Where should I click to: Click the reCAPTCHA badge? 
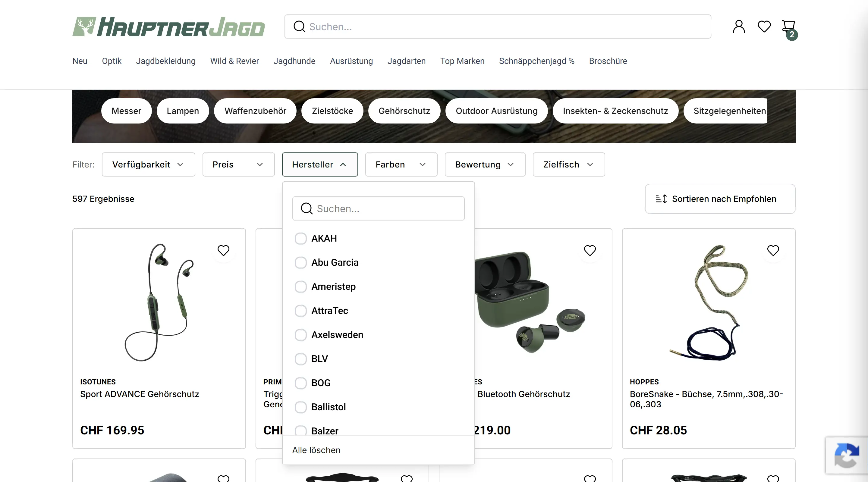(846, 455)
